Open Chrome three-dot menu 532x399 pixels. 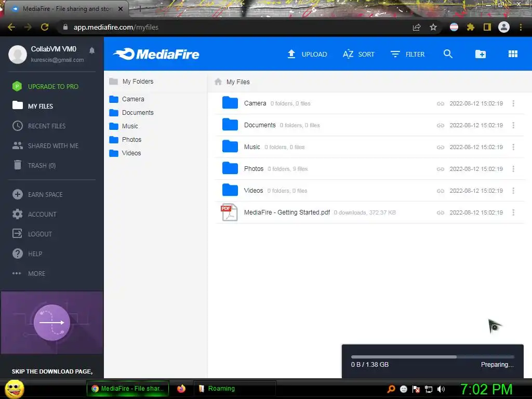coord(521,27)
